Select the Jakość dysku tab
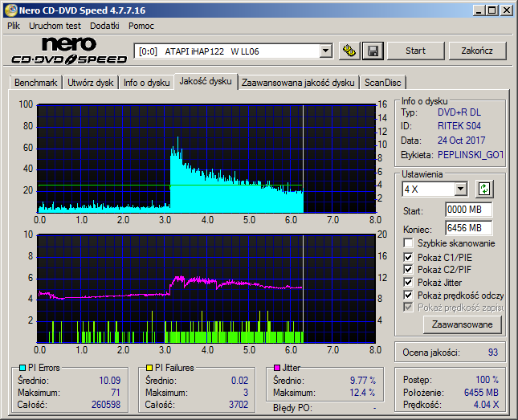Screen dimensions: 518x420 tap(206, 81)
